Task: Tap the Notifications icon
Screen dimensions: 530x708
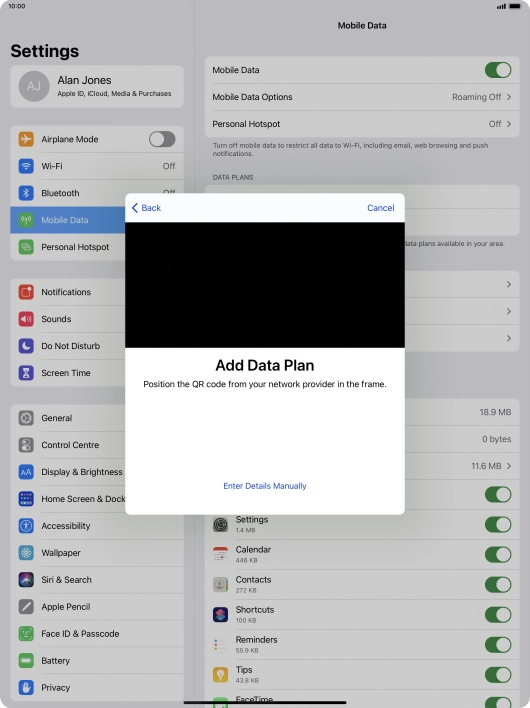Action: pyautogui.click(x=26, y=292)
